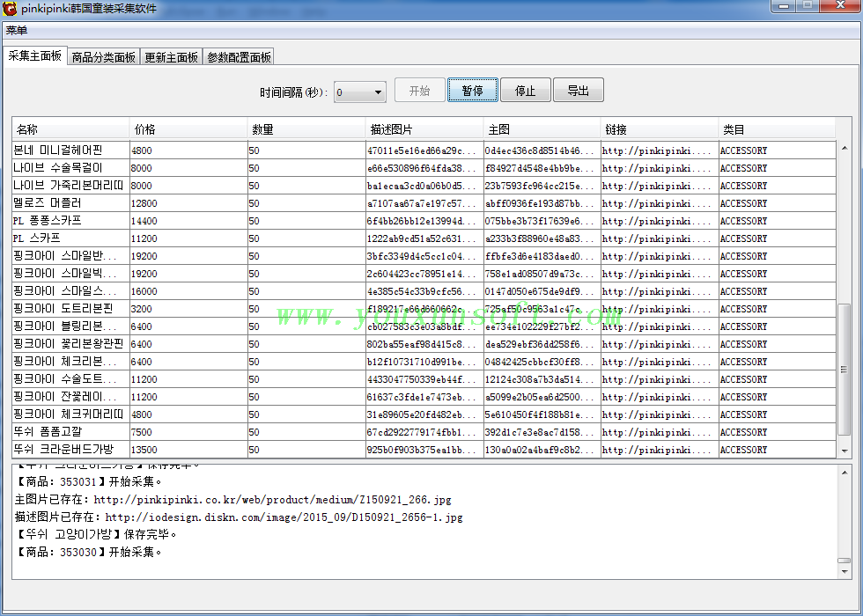Screen dimensions: 863x616
Task: Switch to the 参数配置面板 tab
Action: (x=239, y=57)
